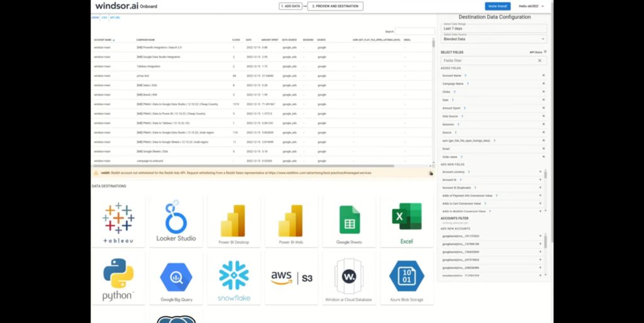The image size is (644, 323).
Task: Remove Email field from added fields
Action: pos(543,148)
